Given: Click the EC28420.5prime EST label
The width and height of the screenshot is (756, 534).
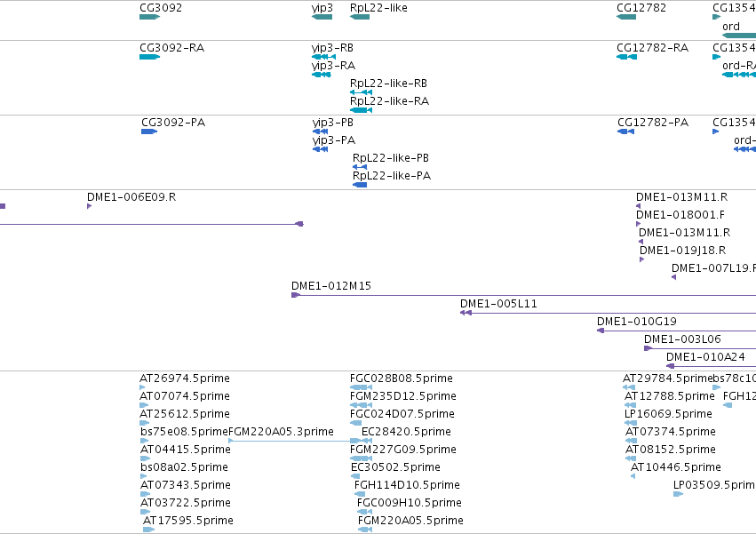Looking at the screenshot, I should coord(407,432).
